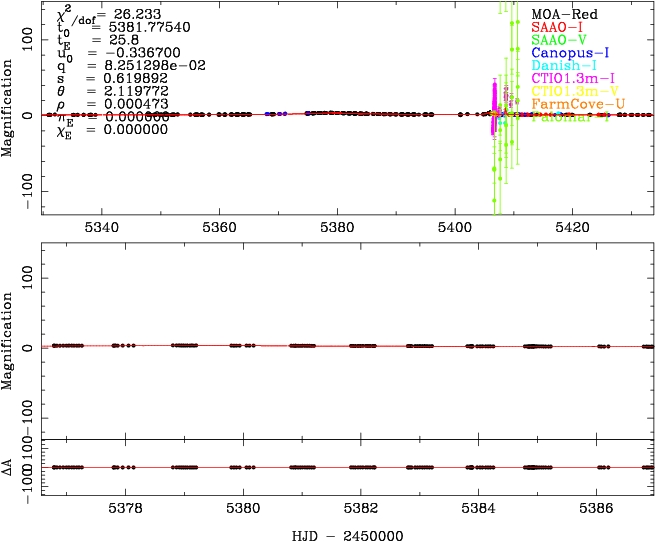The image size is (655, 542).
Task: Click the theta value 2.119772
Action: click(136, 91)
